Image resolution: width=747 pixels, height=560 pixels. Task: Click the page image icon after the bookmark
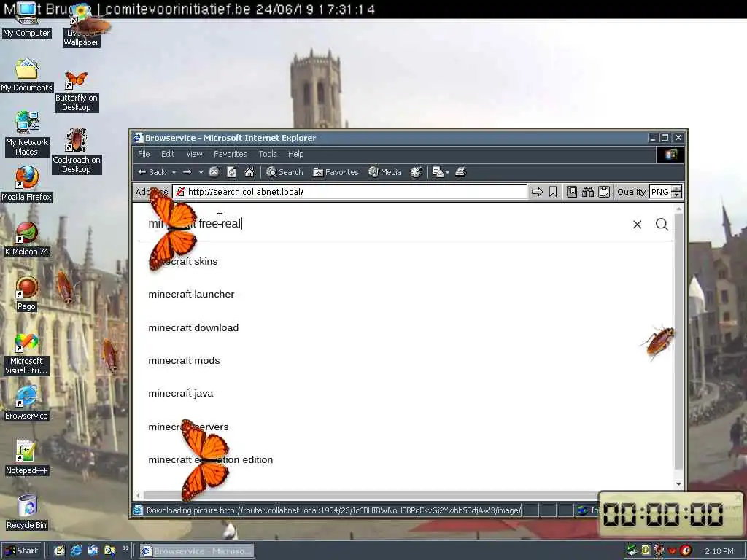coord(572,192)
